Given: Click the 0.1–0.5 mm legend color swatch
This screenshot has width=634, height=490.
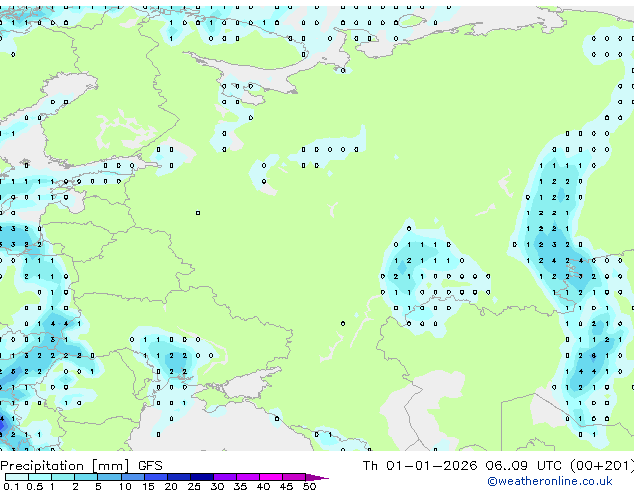Looking at the screenshot, I should point(17,477).
